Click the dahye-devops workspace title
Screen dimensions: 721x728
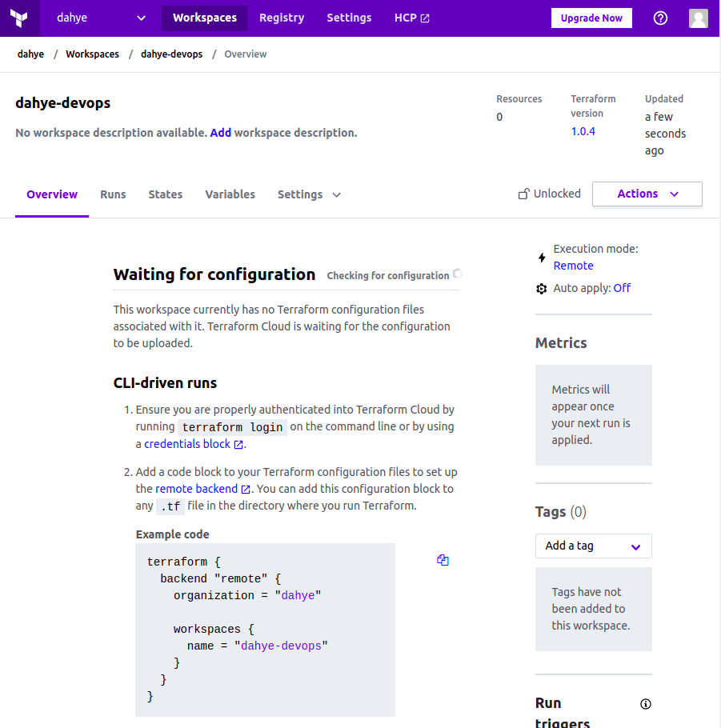tap(62, 102)
